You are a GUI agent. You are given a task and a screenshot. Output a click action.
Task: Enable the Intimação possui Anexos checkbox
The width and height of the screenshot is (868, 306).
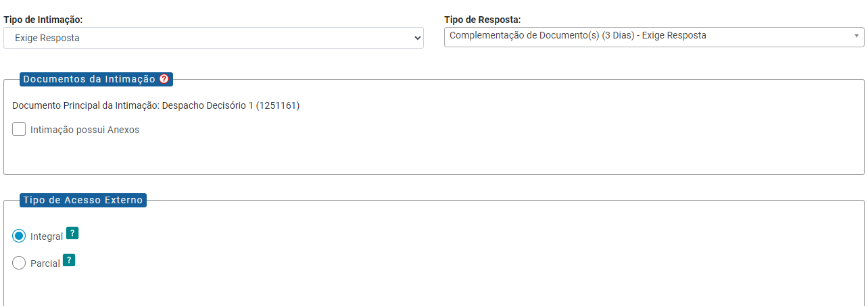pyautogui.click(x=19, y=129)
